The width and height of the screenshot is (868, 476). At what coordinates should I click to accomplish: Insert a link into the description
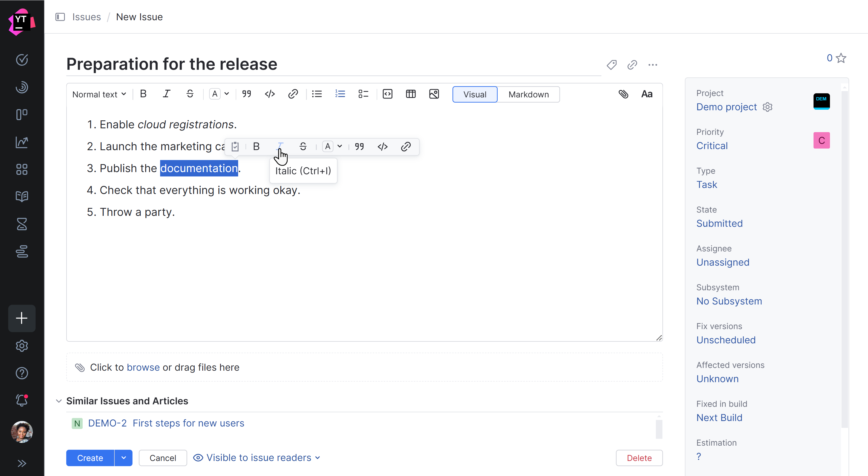(293, 94)
